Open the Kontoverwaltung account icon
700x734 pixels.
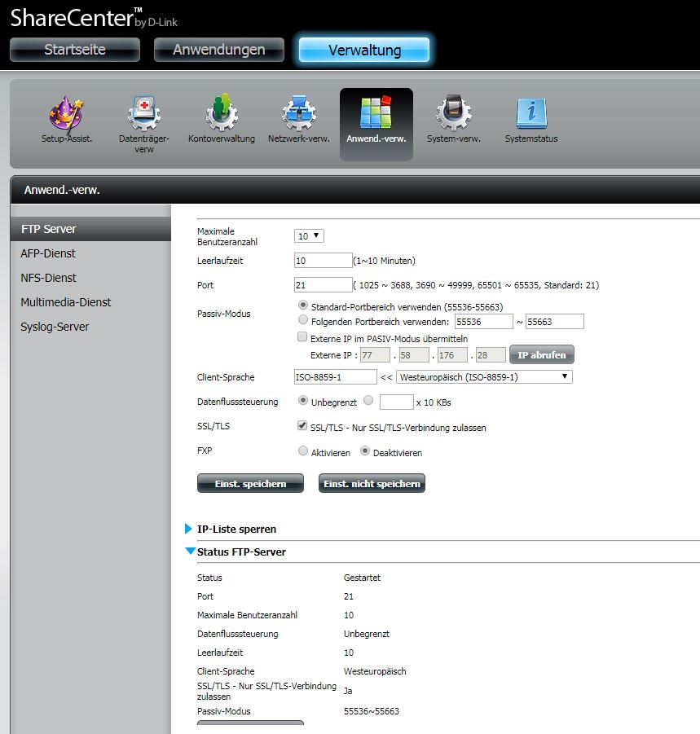click(x=221, y=115)
